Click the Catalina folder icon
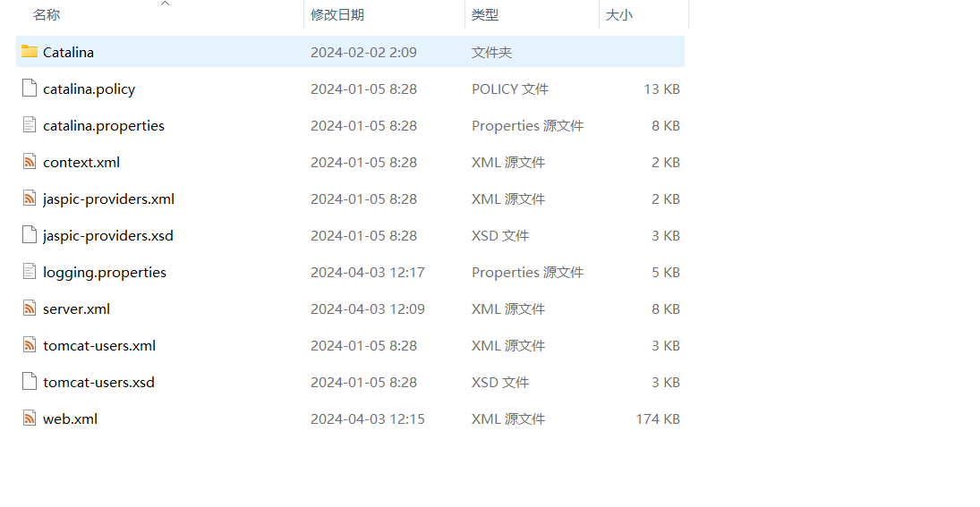Screen dimensions: 980x507 (x=30, y=52)
